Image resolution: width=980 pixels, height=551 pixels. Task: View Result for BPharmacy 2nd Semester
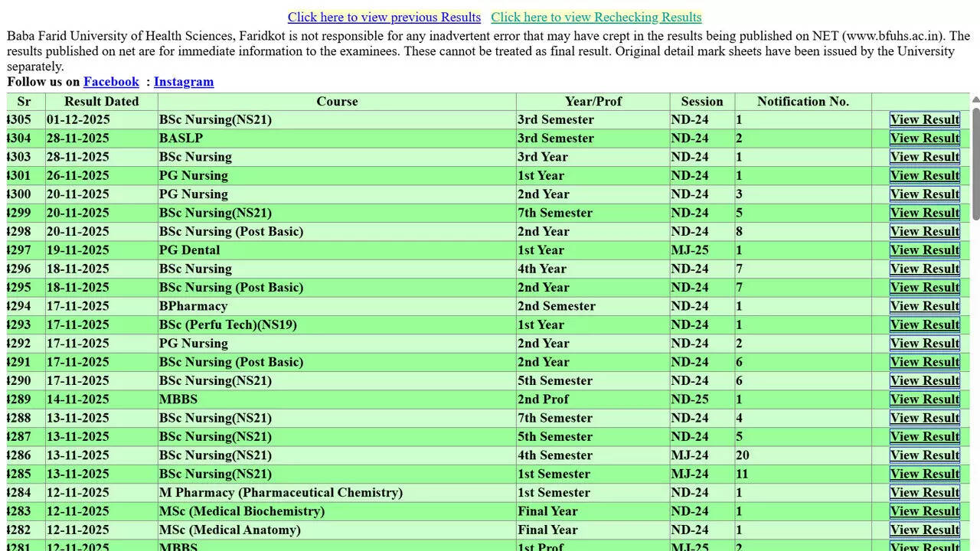click(924, 306)
